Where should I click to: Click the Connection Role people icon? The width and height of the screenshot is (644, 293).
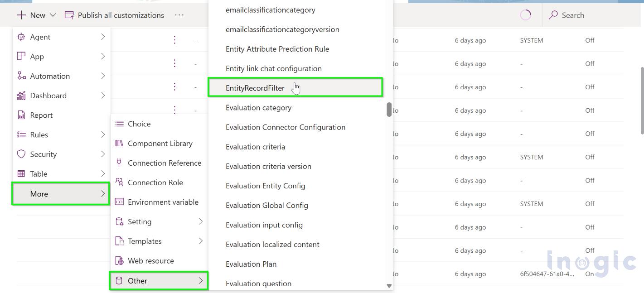(119, 182)
